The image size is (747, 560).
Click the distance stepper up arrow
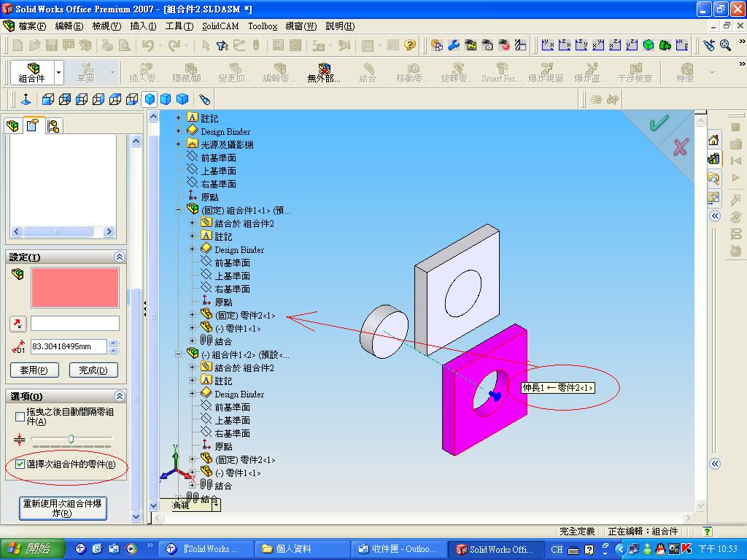(x=113, y=343)
